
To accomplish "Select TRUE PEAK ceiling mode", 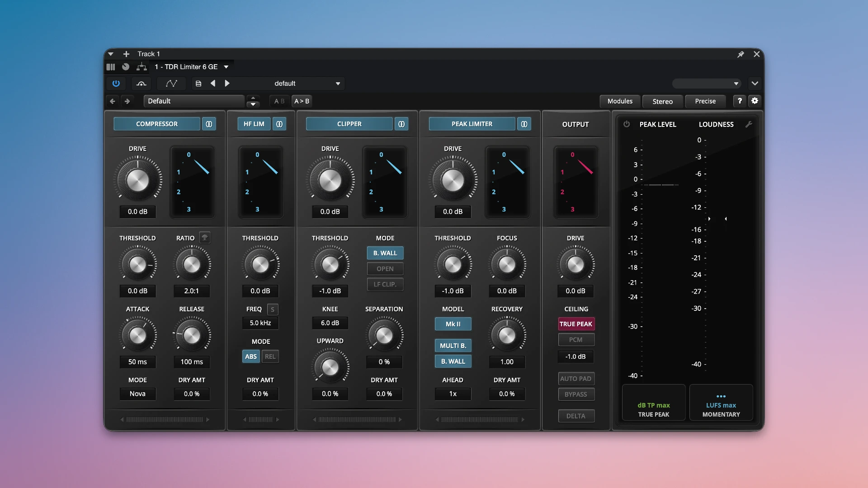I will pos(576,324).
